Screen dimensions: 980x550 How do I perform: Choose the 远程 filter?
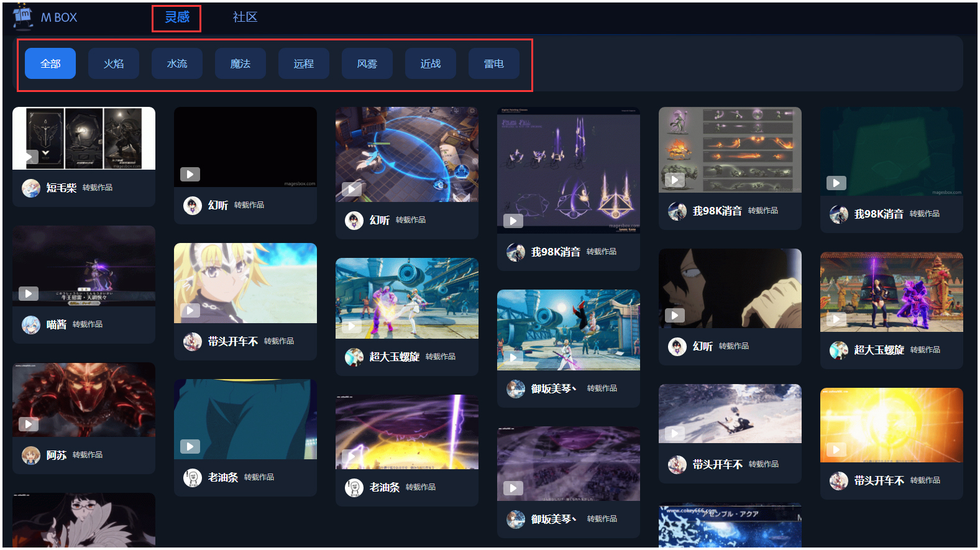click(x=304, y=63)
